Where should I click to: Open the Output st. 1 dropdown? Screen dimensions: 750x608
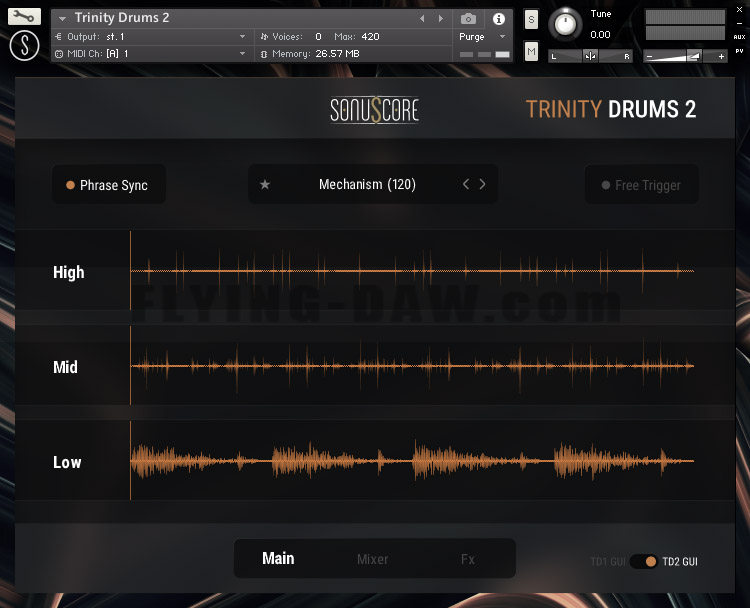click(152, 36)
